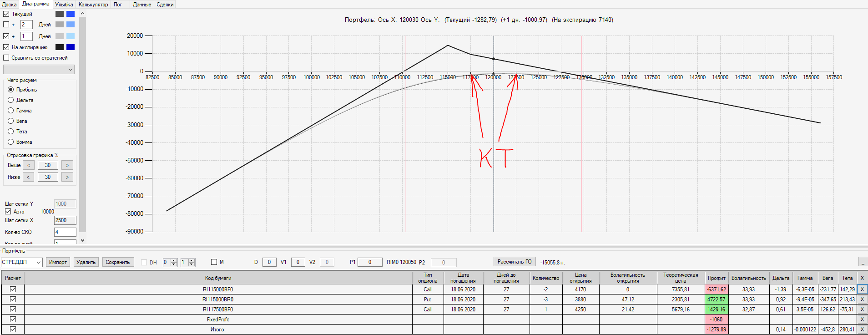Click the black На экспирацию color swatch
This screenshot has height=335, width=868.
tap(60, 47)
